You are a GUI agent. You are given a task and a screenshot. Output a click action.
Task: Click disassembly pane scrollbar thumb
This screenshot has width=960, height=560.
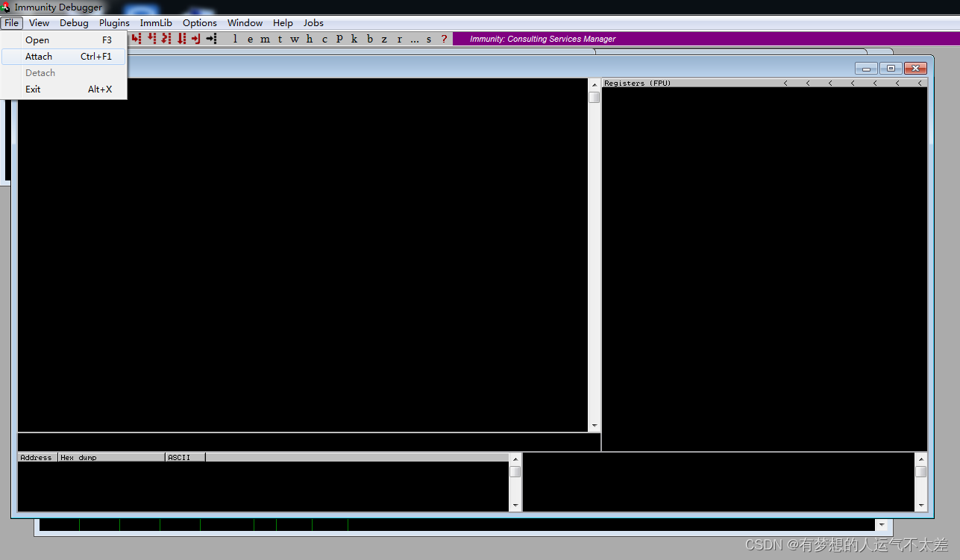[x=594, y=97]
